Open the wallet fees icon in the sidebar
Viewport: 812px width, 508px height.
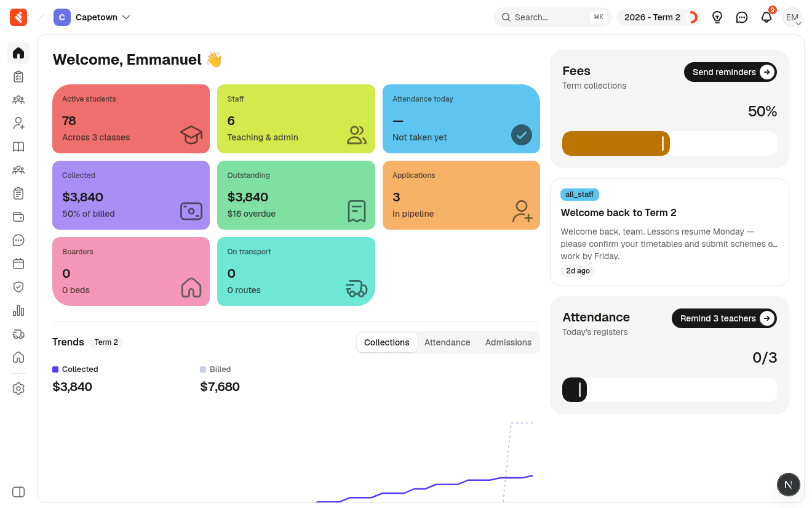point(18,217)
